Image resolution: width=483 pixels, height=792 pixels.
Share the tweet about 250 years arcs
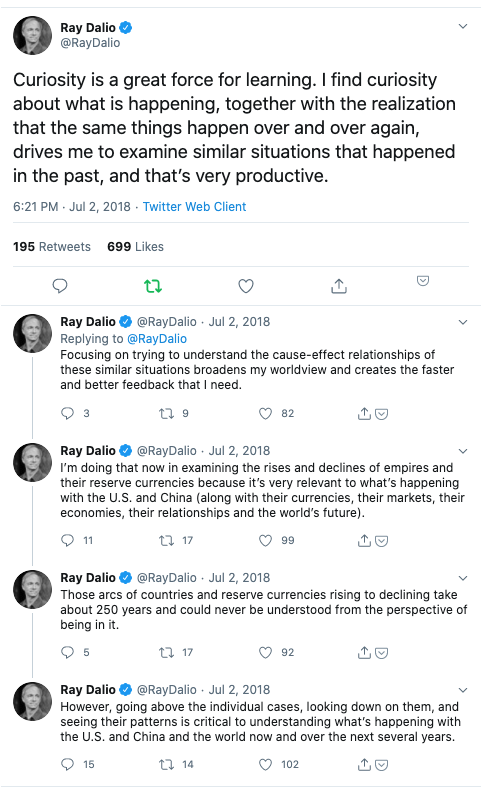tap(364, 653)
